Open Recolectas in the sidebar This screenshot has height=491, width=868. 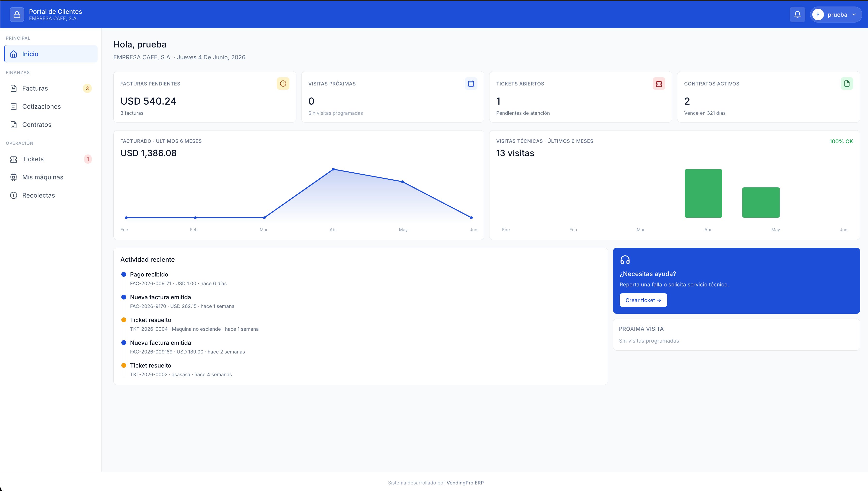point(51,196)
